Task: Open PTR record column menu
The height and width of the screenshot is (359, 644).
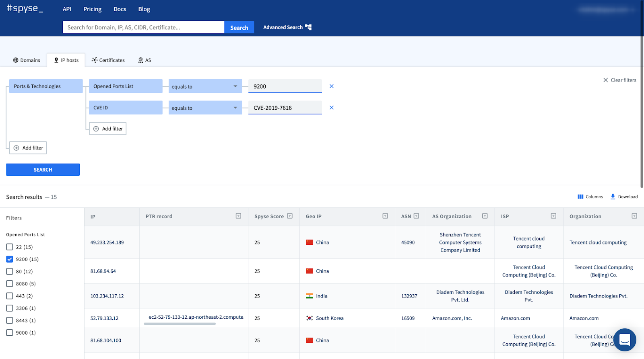Action: coord(238,216)
